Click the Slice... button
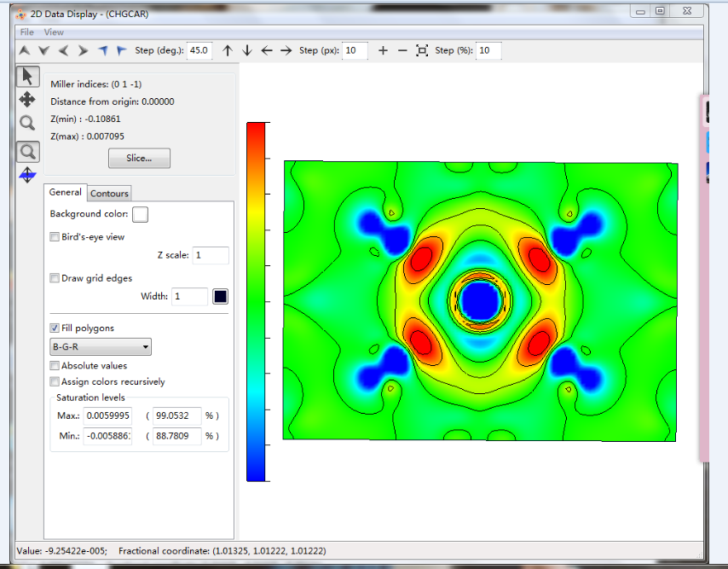728x569 pixels. click(x=139, y=159)
